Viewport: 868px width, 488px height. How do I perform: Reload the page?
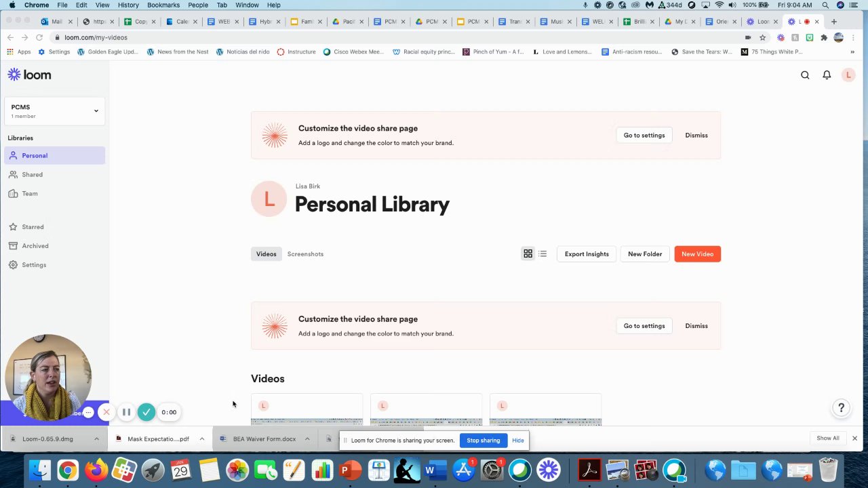(x=39, y=37)
